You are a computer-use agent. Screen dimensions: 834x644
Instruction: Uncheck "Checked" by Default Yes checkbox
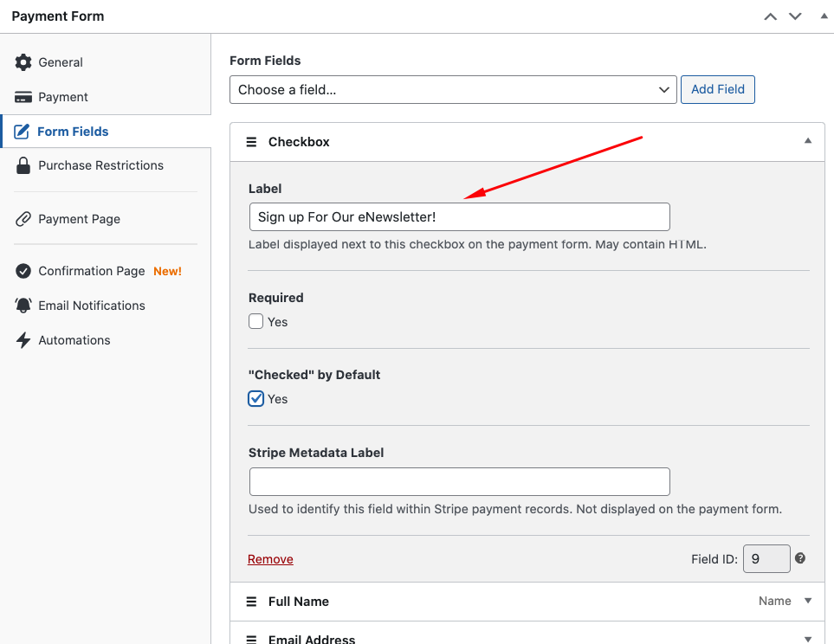(256, 399)
